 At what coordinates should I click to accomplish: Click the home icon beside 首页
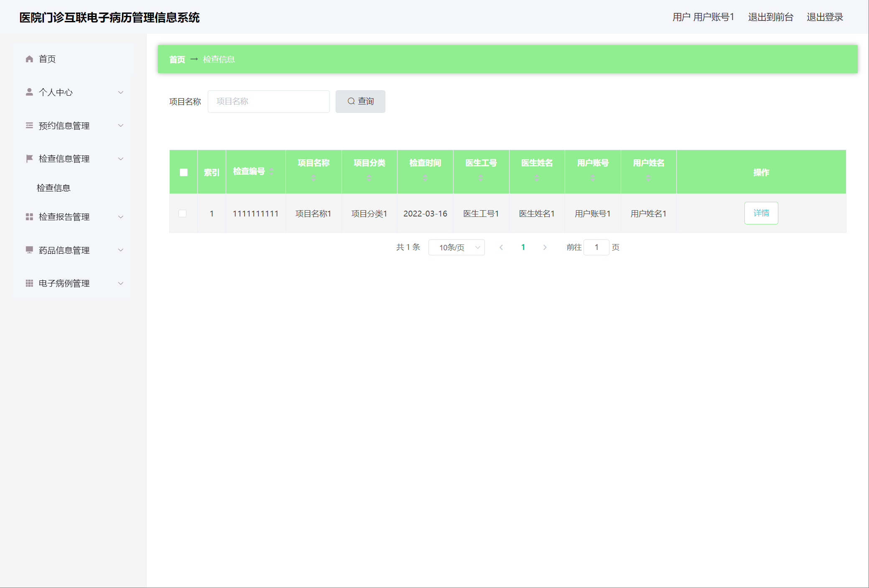click(x=29, y=59)
